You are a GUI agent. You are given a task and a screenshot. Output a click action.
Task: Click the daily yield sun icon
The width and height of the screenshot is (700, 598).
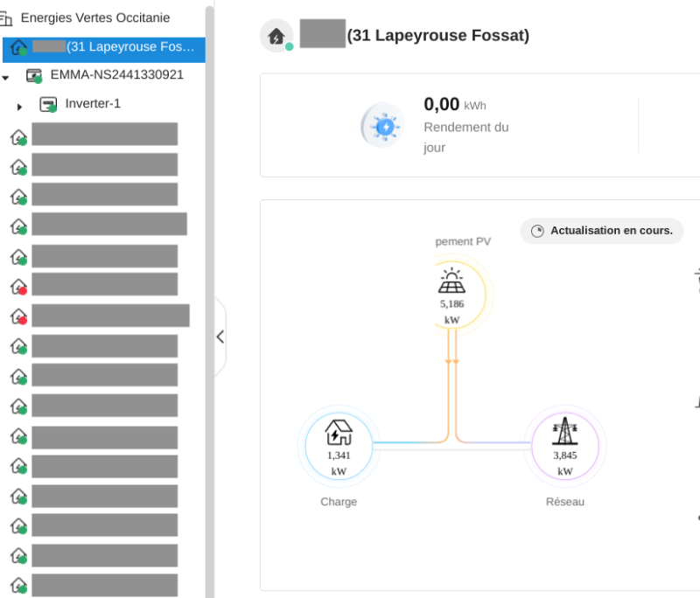(x=383, y=126)
